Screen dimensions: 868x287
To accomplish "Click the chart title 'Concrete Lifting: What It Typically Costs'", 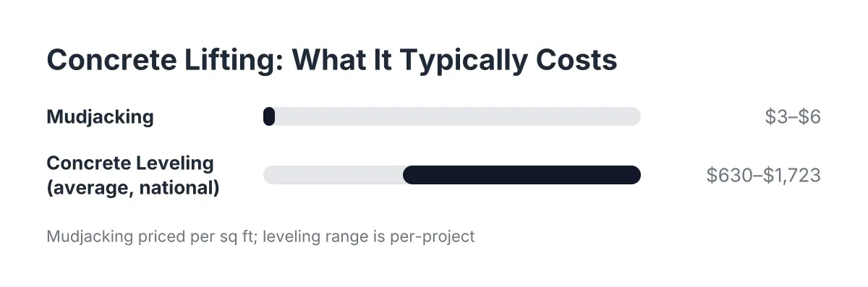I will click(x=332, y=61).
